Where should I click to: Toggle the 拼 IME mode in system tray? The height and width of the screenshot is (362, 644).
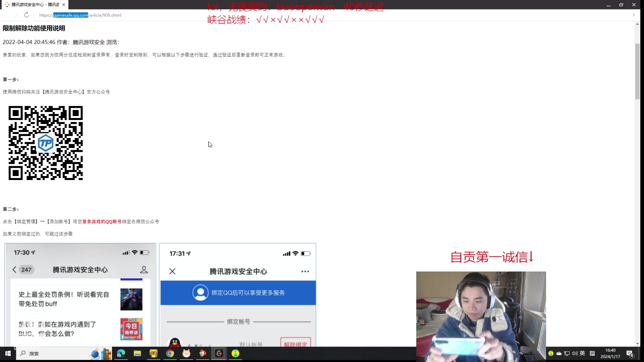point(592,354)
